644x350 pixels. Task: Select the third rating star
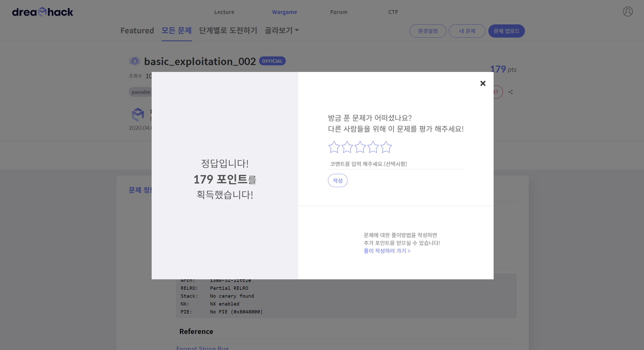pyautogui.click(x=360, y=147)
